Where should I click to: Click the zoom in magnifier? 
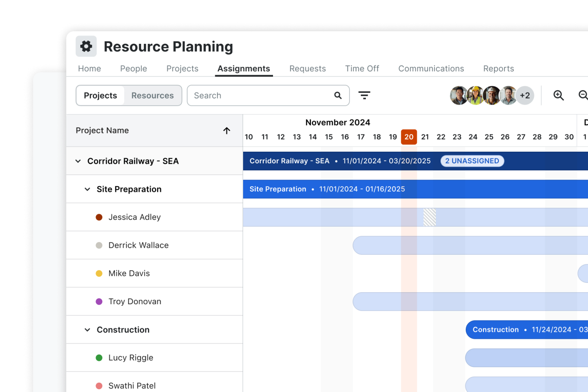pos(559,96)
